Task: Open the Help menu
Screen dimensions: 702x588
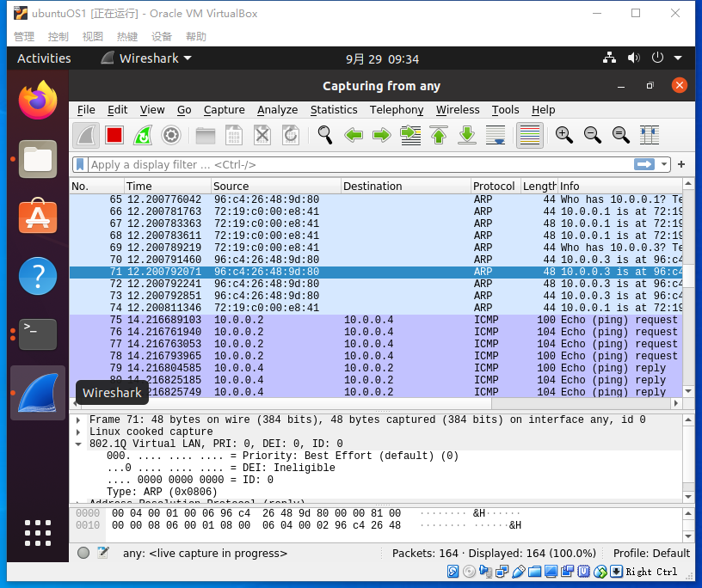Action: [x=544, y=110]
